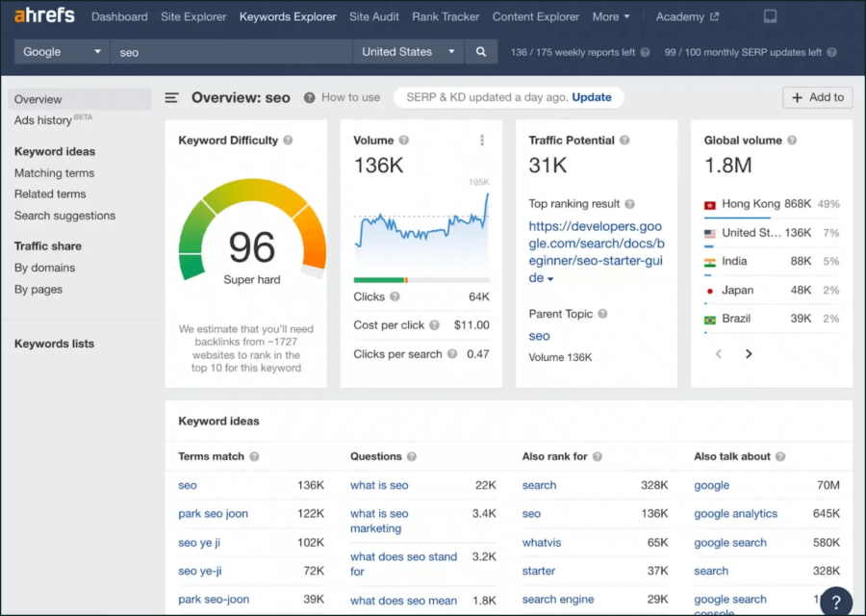Open the notifications screen icon in header
This screenshot has width=866, height=616.
pos(770,16)
